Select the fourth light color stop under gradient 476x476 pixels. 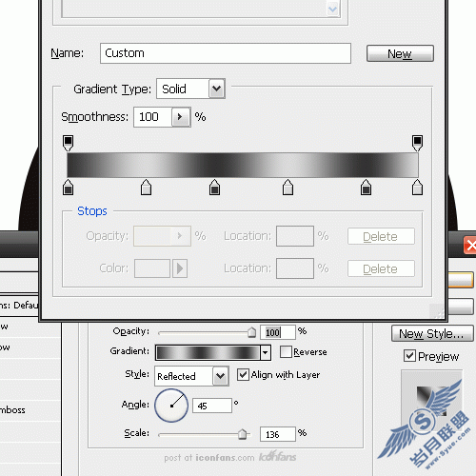point(288,187)
